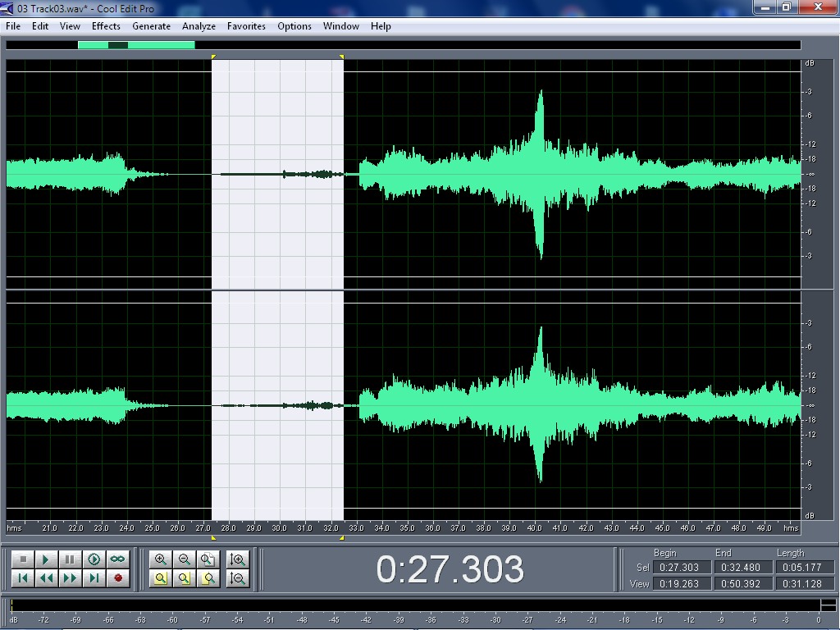Jump to the end with Go to End

[94, 578]
